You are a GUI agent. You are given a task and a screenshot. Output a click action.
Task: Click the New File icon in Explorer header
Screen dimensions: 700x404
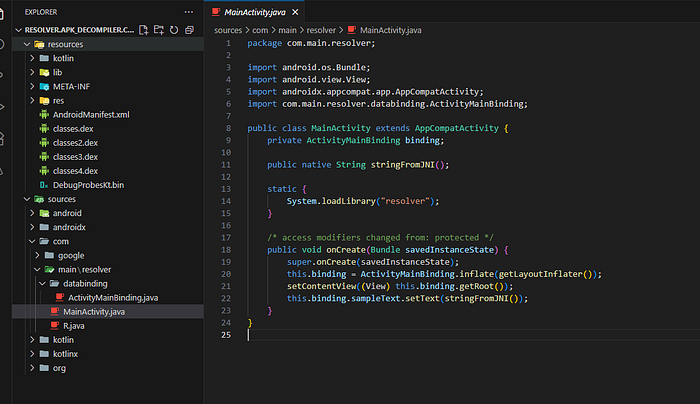click(143, 30)
